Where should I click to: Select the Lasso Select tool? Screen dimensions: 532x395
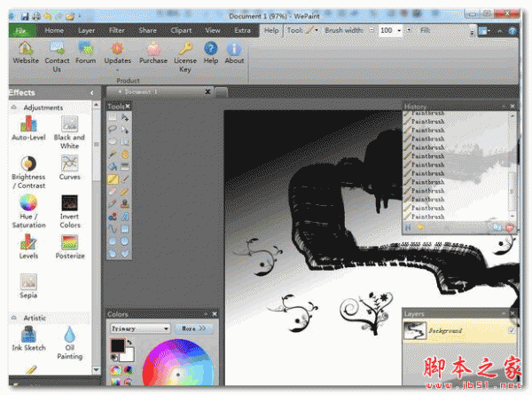(113, 130)
